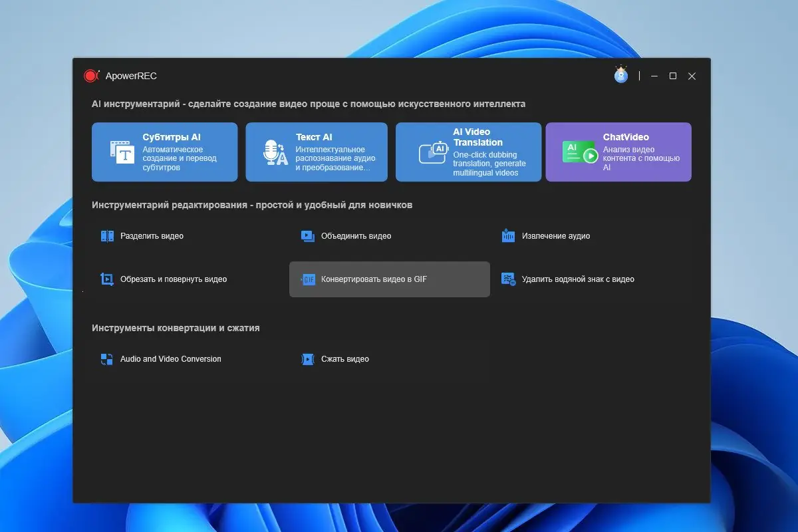Open the Текст AI card

317,152
